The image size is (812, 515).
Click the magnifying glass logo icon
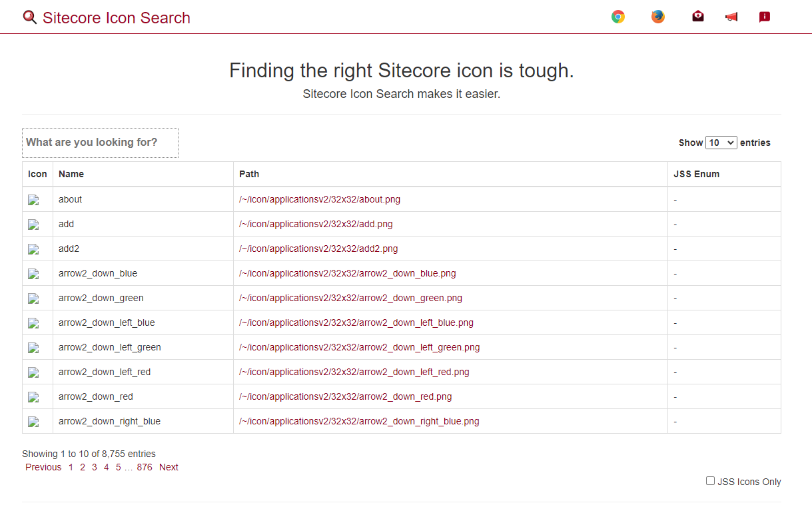pos(29,17)
